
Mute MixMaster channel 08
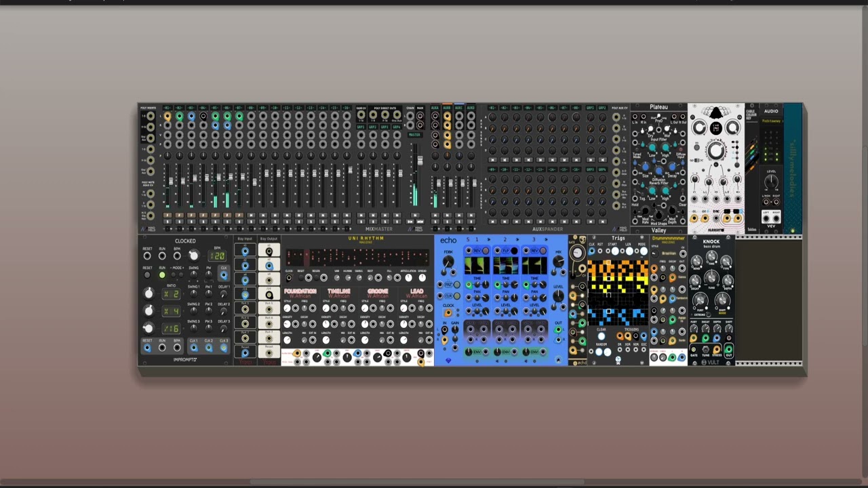coord(251,215)
